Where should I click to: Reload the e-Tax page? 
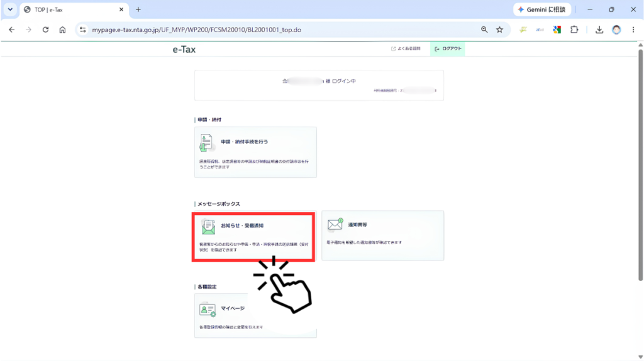(45, 30)
